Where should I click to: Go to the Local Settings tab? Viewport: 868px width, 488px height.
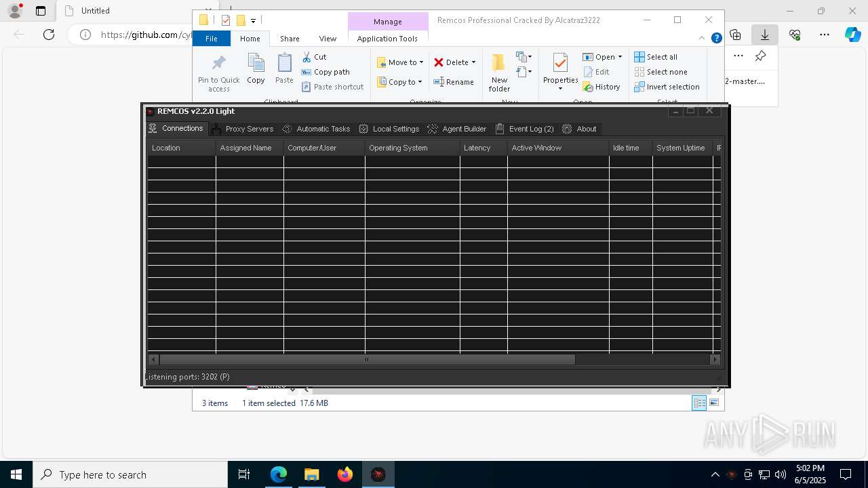pyautogui.click(x=389, y=129)
